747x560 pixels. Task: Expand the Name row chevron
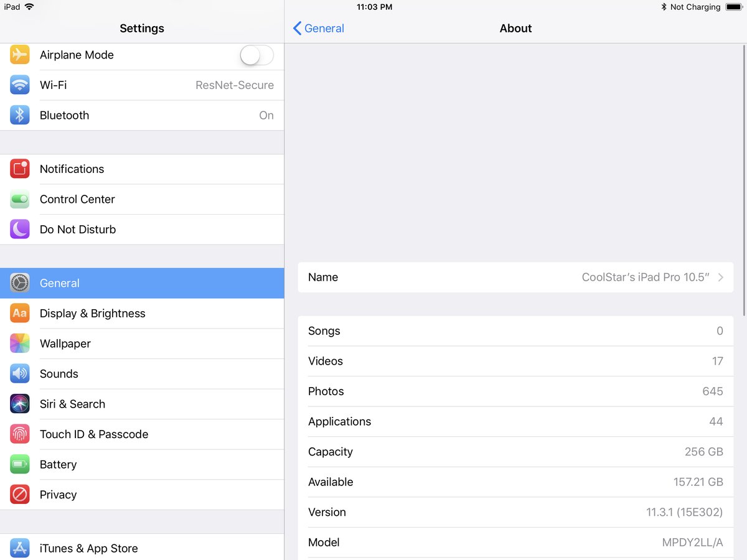721,278
